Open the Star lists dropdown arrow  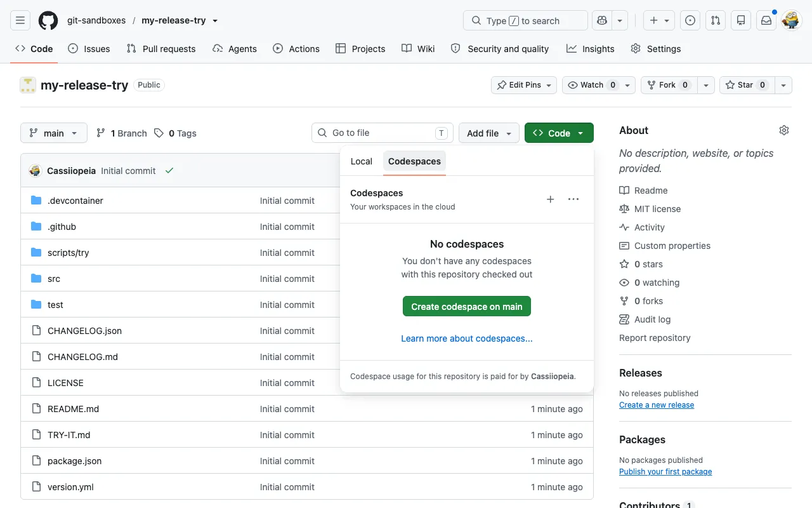tap(783, 85)
